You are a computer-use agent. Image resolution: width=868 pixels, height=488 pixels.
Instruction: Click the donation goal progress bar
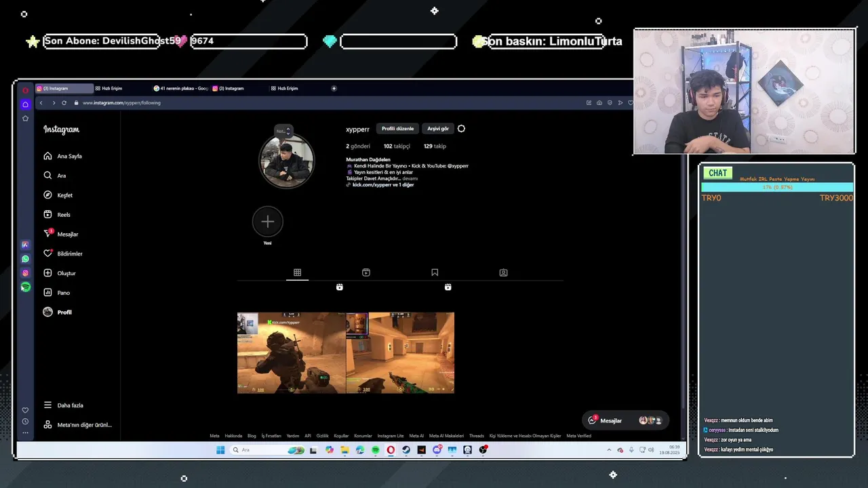click(777, 187)
